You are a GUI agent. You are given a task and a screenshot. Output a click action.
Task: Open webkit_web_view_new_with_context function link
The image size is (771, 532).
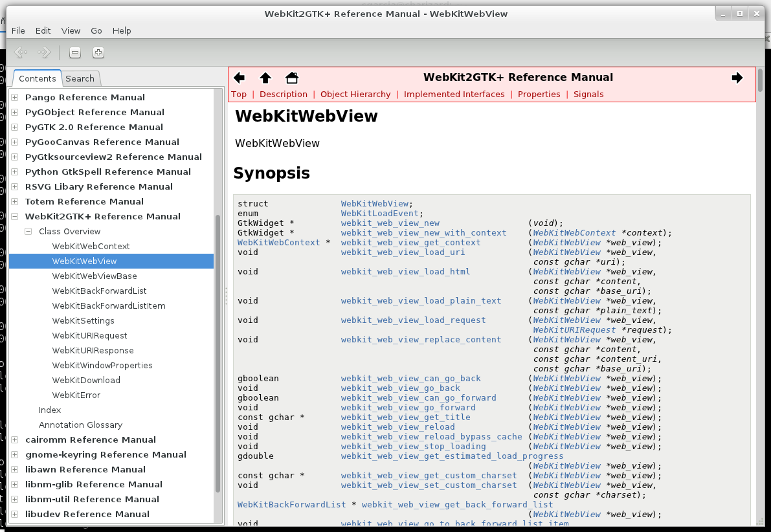[423, 233]
